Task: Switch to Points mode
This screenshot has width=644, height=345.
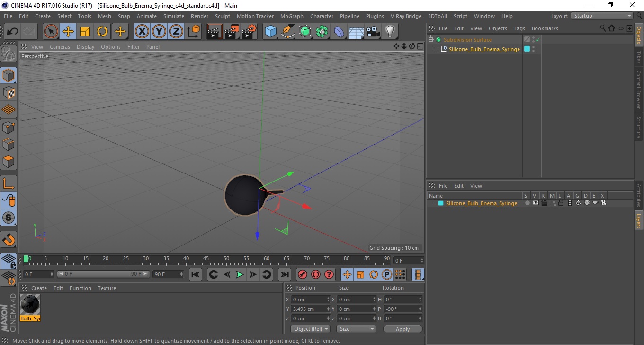Action: 9,127
